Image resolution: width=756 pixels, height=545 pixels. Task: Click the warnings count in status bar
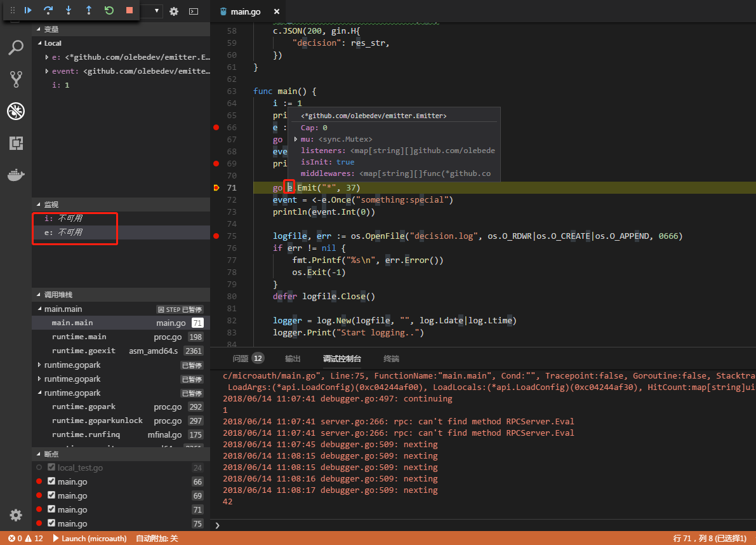pyautogui.click(x=35, y=538)
